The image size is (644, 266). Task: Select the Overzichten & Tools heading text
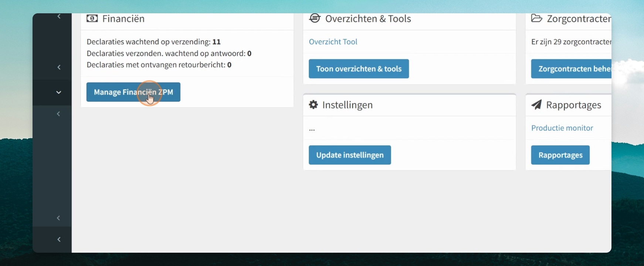tap(368, 19)
